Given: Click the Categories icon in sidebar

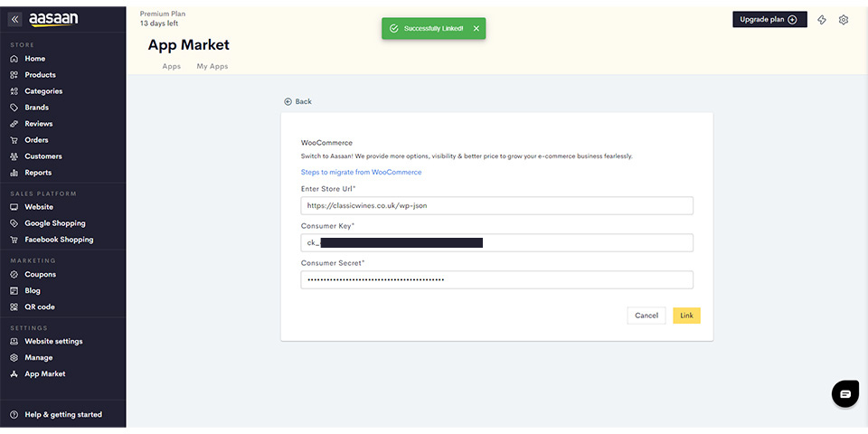Looking at the screenshot, I should tap(14, 91).
